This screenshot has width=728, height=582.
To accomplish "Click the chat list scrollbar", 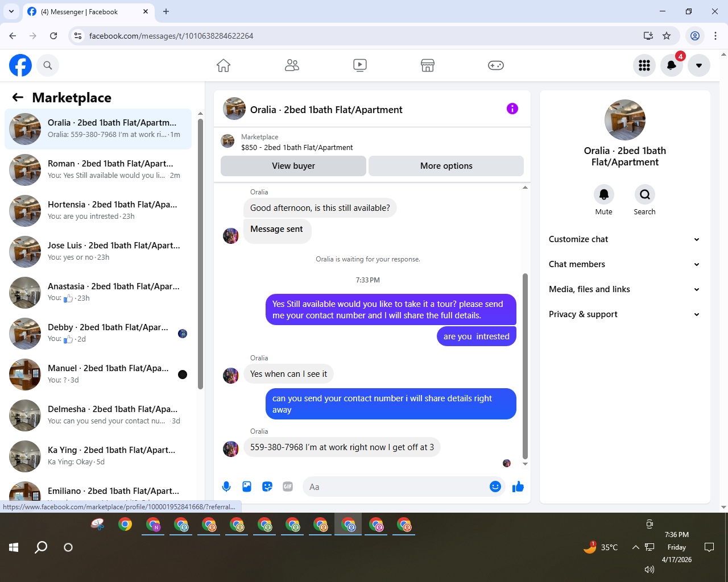I will (200, 253).
